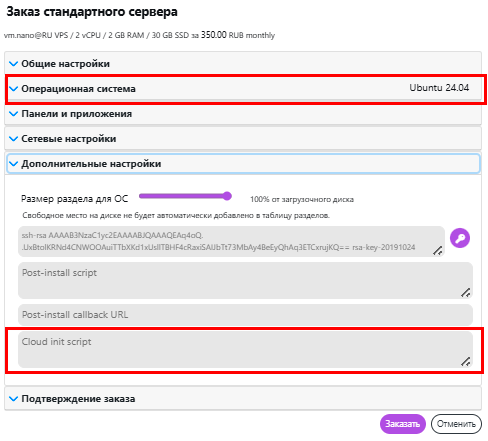The height and width of the screenshot is (441, 488).
Task: Expand the Общие настройки section
Action: point(243,63)
